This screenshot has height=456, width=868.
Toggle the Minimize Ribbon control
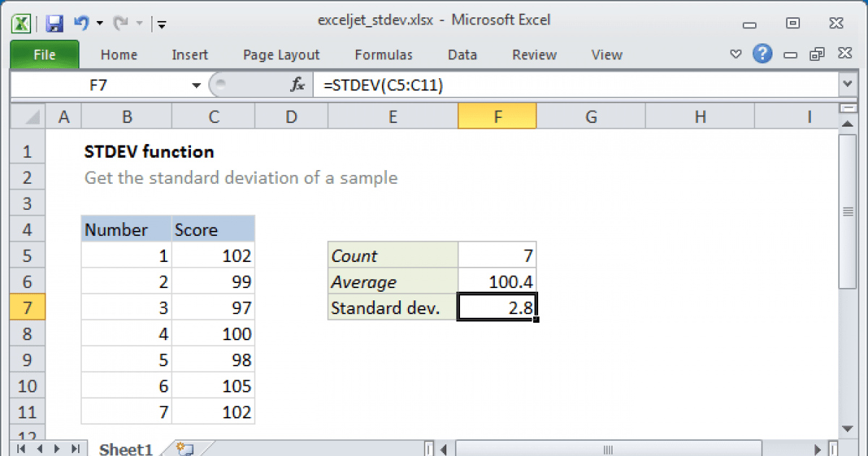click(736, 54)
